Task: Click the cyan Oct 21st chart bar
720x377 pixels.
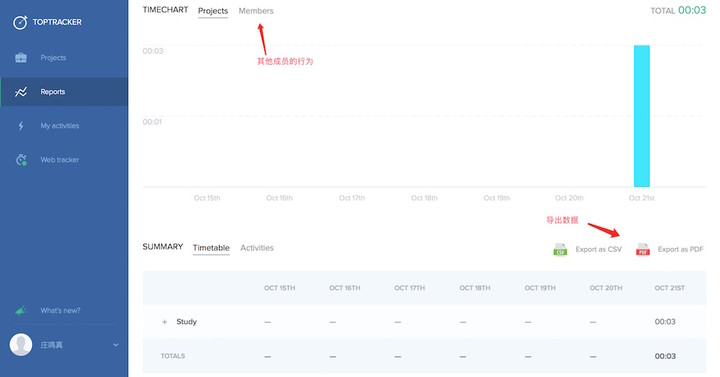Action: pyautogui.click(x=641, y=116)
